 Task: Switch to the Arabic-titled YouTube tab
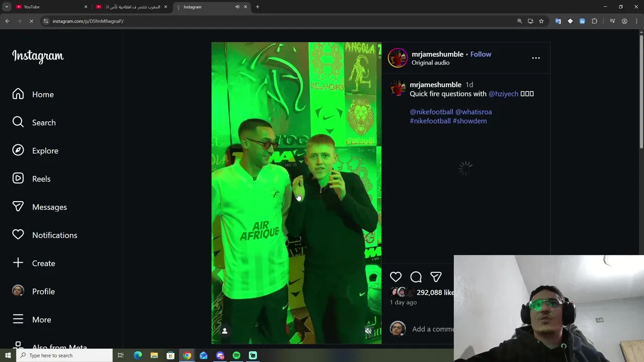131,7
